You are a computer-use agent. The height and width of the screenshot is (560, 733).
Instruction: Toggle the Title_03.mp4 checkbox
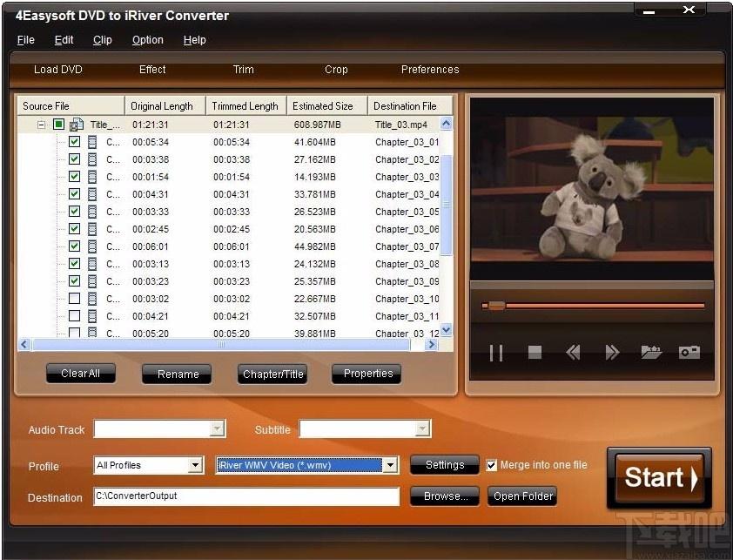(x=58, y=124)
